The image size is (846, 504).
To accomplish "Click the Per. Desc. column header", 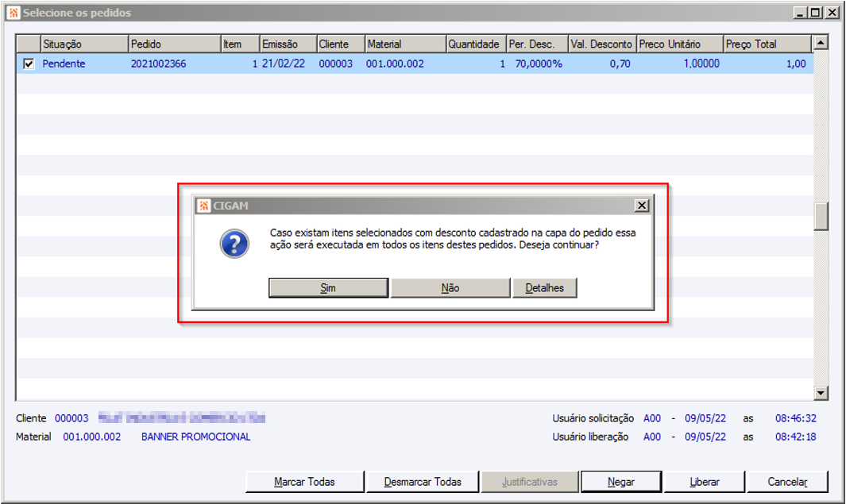I will pyautogui.click(x=537, y=44).
